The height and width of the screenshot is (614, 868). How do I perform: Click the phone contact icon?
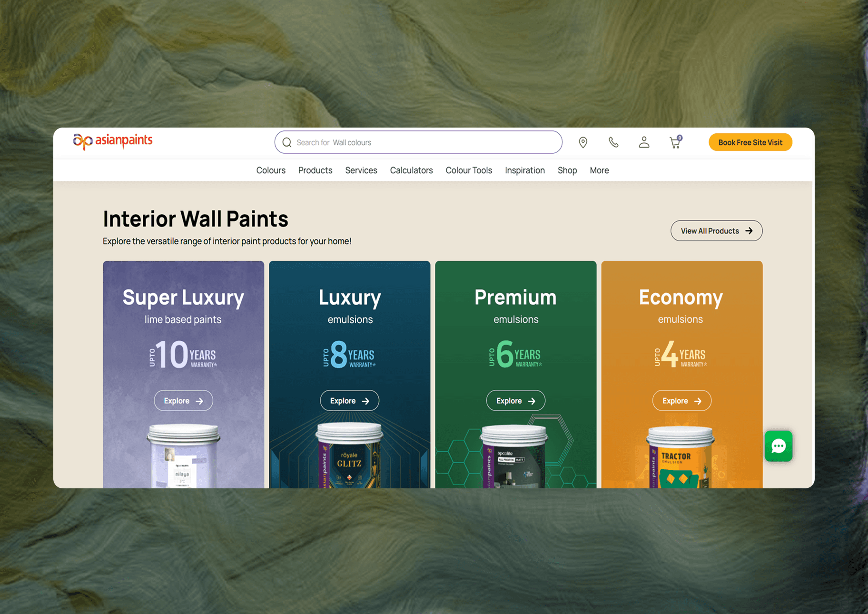[x=613, y=142]
